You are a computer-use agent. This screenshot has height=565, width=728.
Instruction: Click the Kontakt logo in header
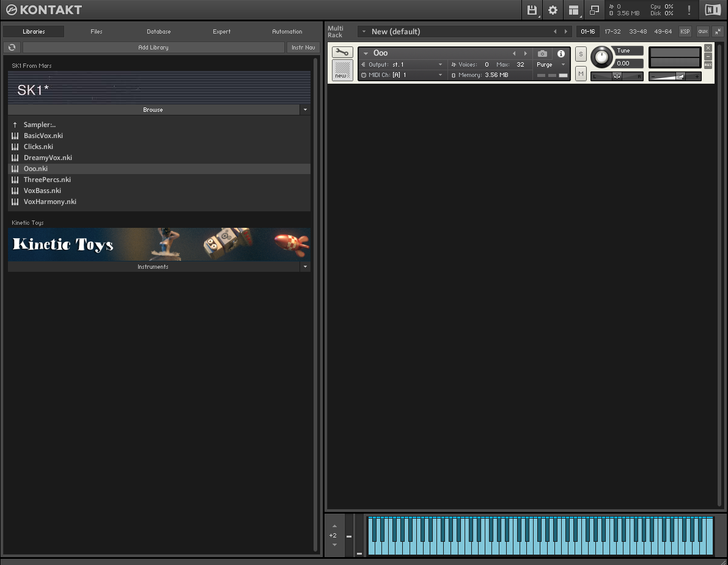pos(44,10)
